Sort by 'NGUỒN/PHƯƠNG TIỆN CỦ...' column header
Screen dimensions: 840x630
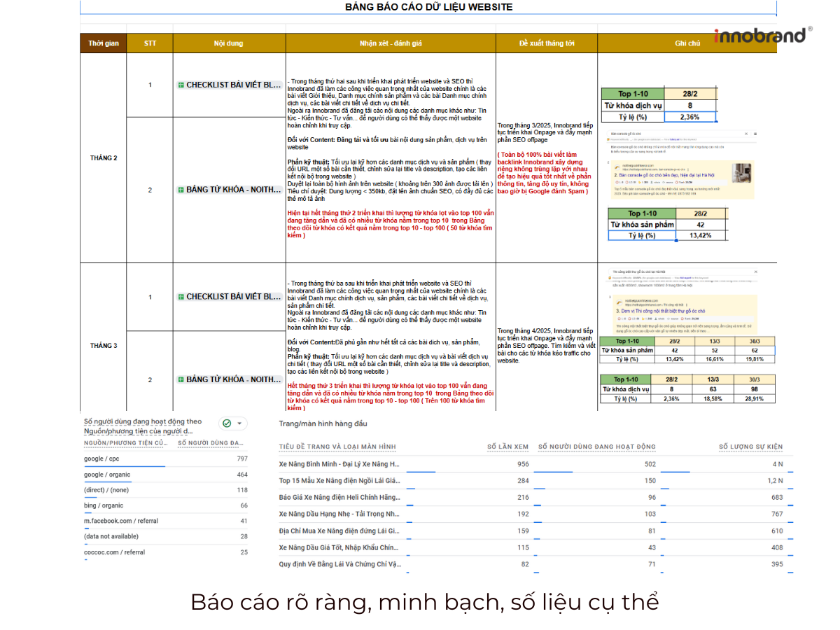pos(126,442)
